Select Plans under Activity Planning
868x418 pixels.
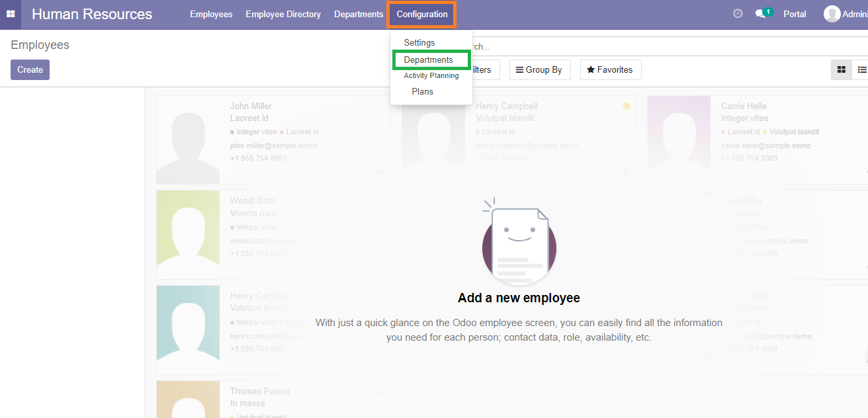click(x=423, y=91)
